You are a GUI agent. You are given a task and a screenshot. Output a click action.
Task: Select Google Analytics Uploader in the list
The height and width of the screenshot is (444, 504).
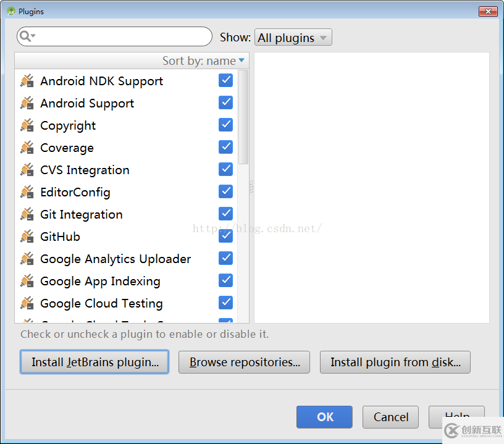115,259
